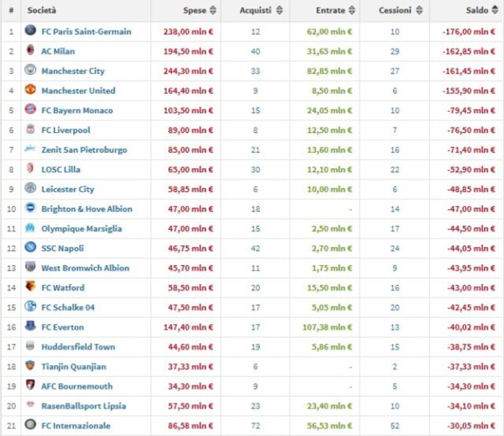Screen dimensions: 504x436
Task: Sort table by Acquisti column arrows
Action: point(280,11)
